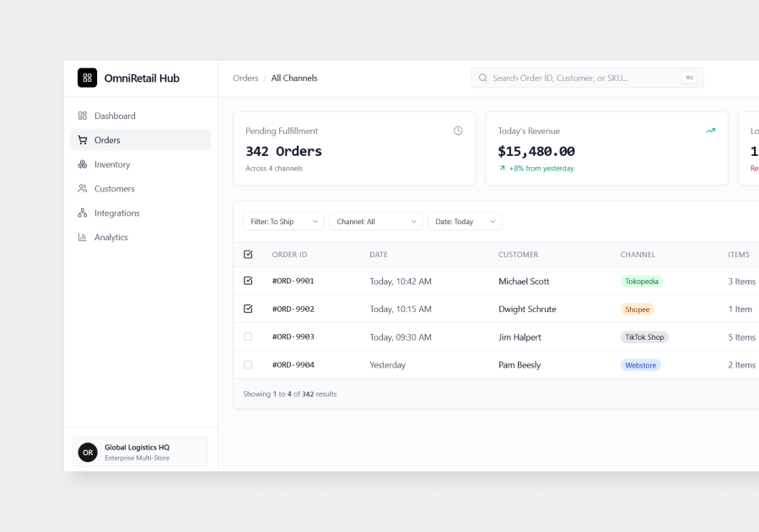Sort by the ITEMS column header
759x532 pixels.
pos(739,255)
